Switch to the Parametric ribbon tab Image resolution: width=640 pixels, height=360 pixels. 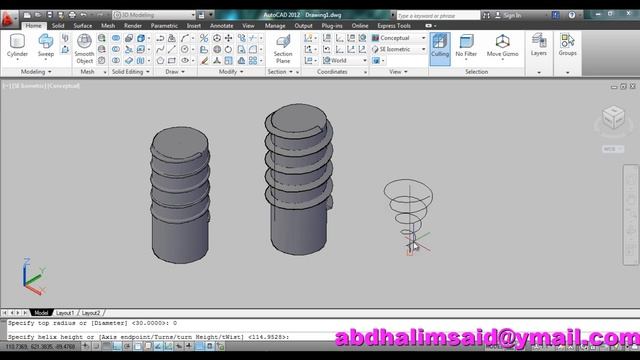coord(164,26)
